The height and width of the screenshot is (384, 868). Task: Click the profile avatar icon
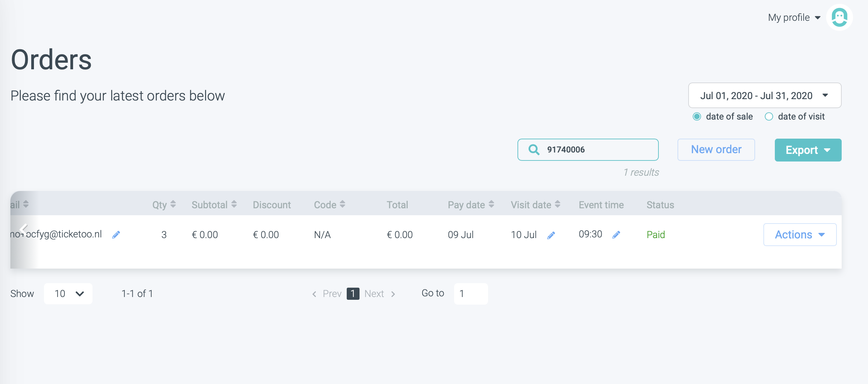tap(839, 17)
